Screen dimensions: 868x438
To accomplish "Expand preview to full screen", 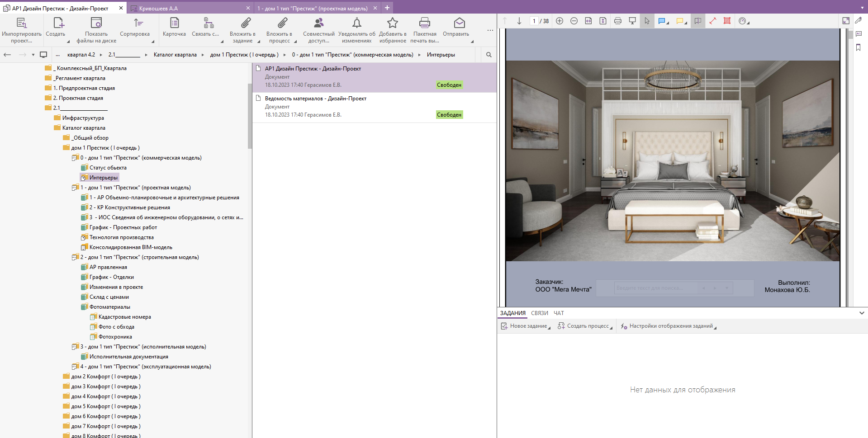I will [846, 21].
